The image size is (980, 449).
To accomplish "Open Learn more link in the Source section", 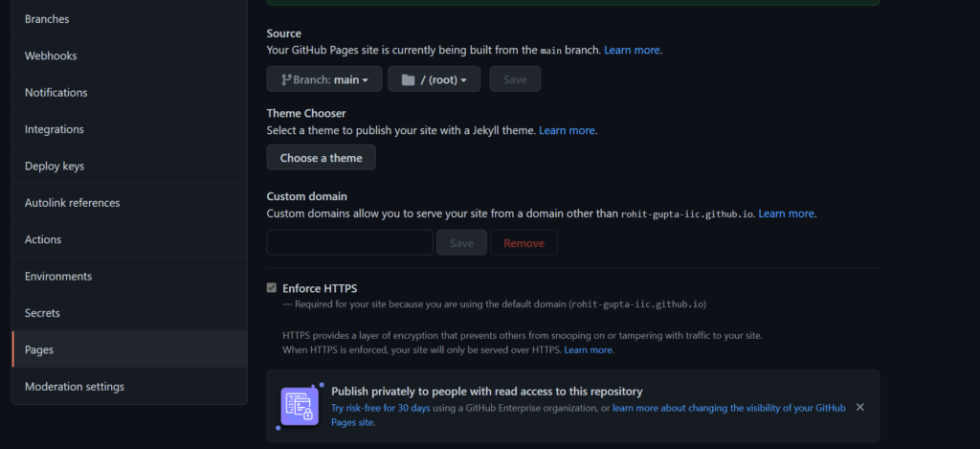I will coord(632,50).
